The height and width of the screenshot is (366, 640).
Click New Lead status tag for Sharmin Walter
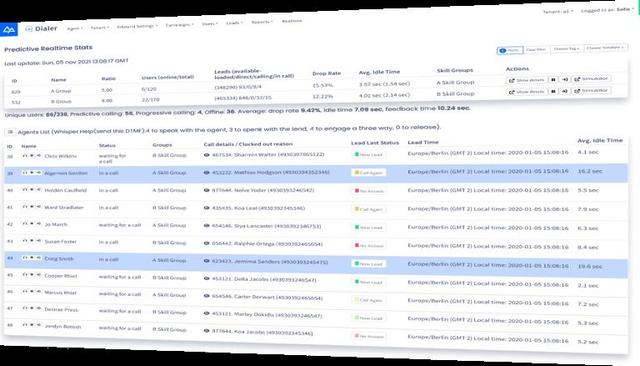coord(369,155)
